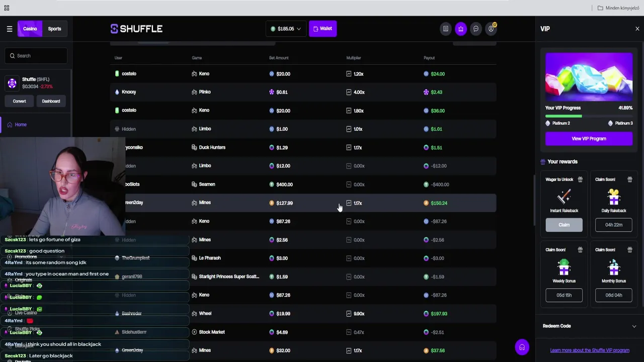Click the purple VIP crown icon
The image size is (644, 362).
(x=460, y=29)
